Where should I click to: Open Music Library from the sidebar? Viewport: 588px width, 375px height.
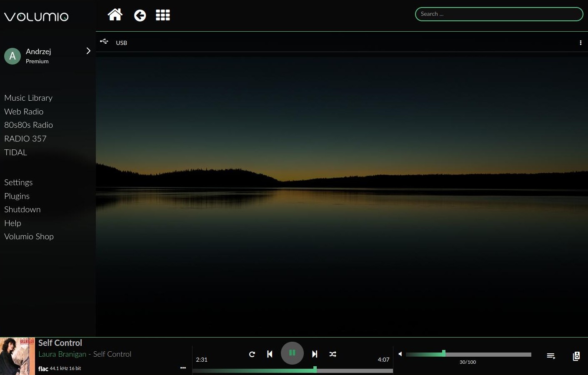[x=28, y=98]
